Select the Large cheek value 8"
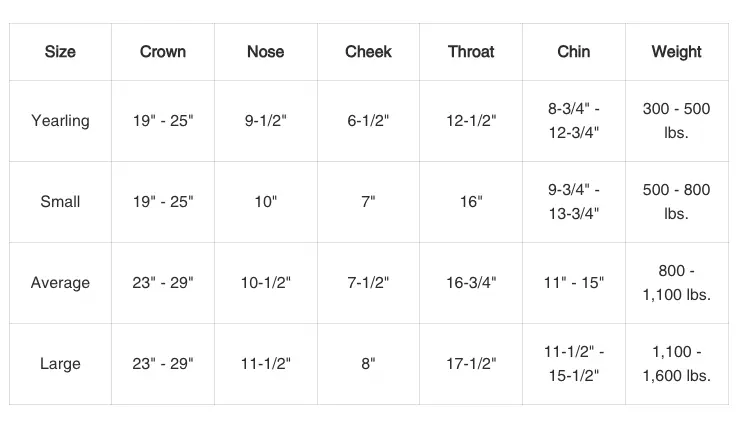The height and width of the screenshot is (429, 749). [368, 364]
